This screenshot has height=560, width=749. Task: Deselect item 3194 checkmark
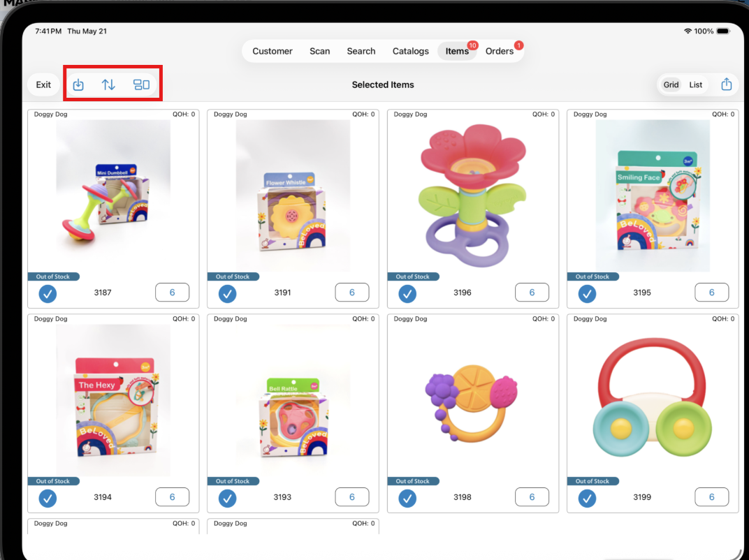click(48, 498)
